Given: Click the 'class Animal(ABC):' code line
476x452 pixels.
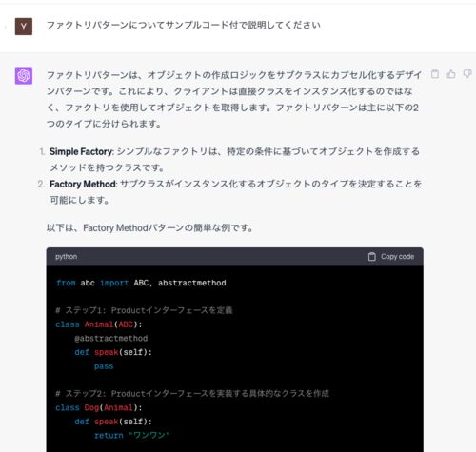Looking at the screenshot, I should (x=99, y=324).
